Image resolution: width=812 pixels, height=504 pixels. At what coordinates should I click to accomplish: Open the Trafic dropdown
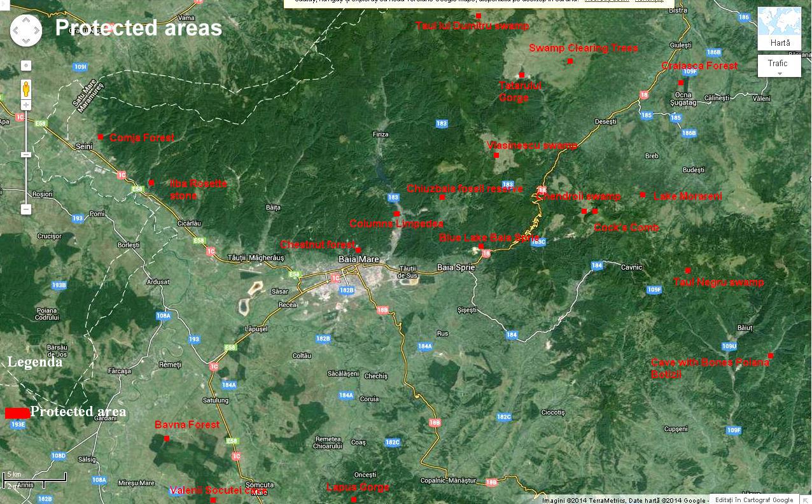779,66
